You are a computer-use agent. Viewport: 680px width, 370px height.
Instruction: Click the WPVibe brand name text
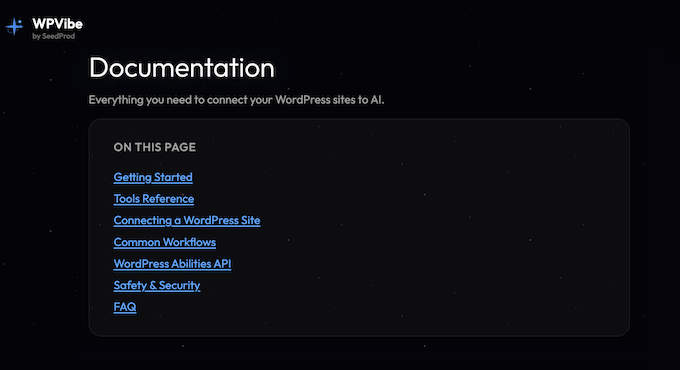(x=57, y=24)
